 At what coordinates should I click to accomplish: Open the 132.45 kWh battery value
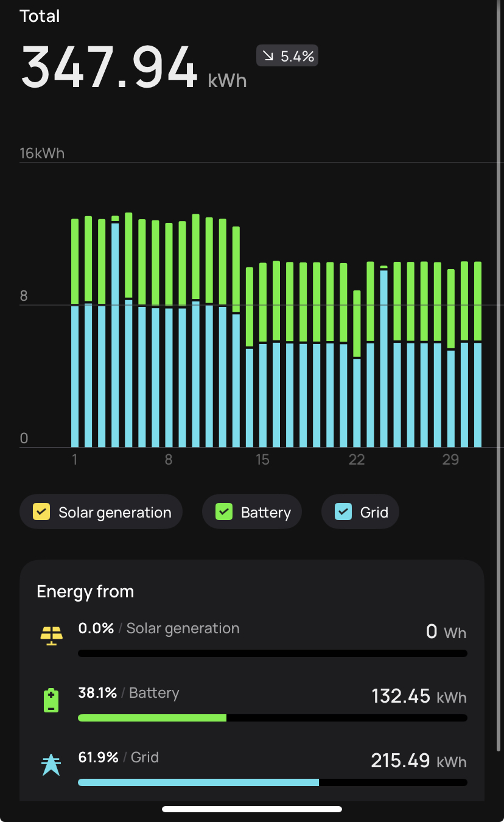(419, 696)
